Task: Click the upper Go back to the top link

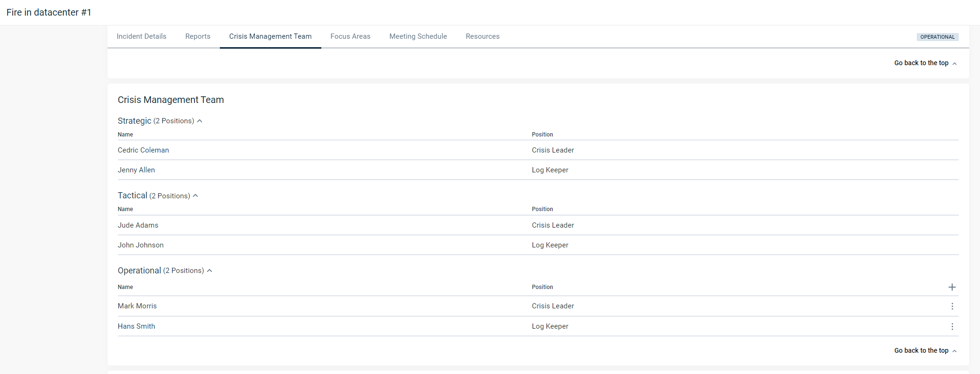Action: [925, 63]
